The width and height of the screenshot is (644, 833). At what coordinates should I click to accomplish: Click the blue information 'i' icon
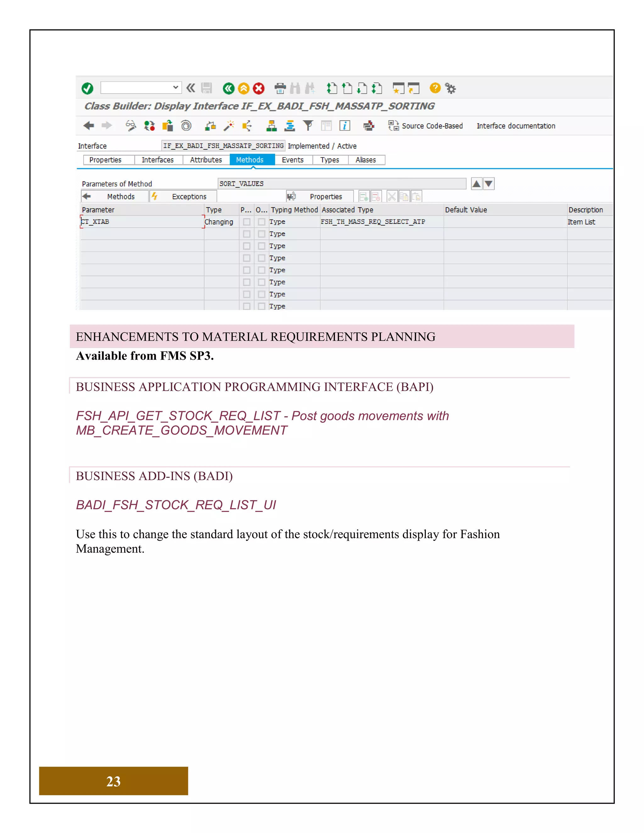pyautogui.click(x=345, y=125)
